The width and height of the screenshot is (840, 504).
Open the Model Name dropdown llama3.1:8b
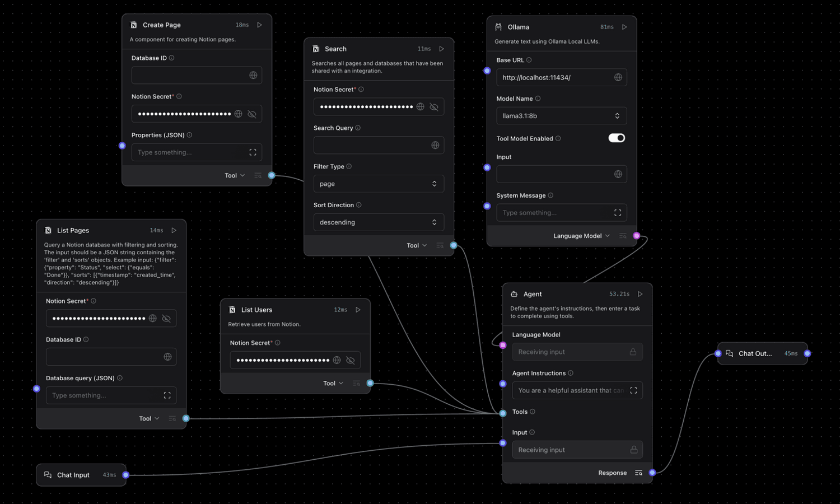[562, 116]
